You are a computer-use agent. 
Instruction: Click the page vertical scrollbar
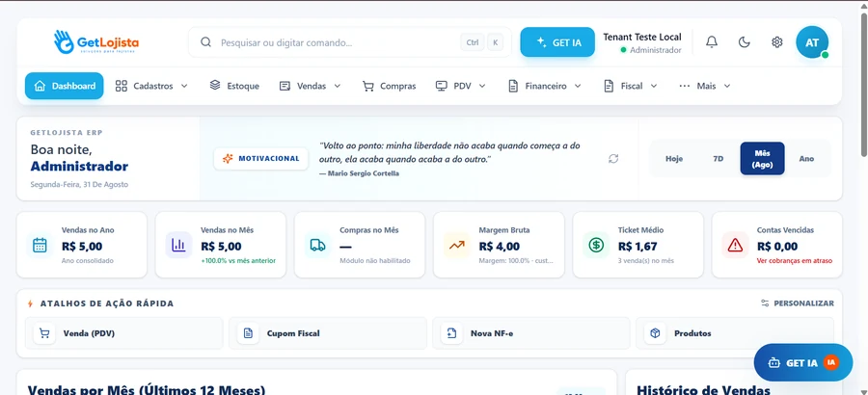pyautogui.click(x=863, y=83)
